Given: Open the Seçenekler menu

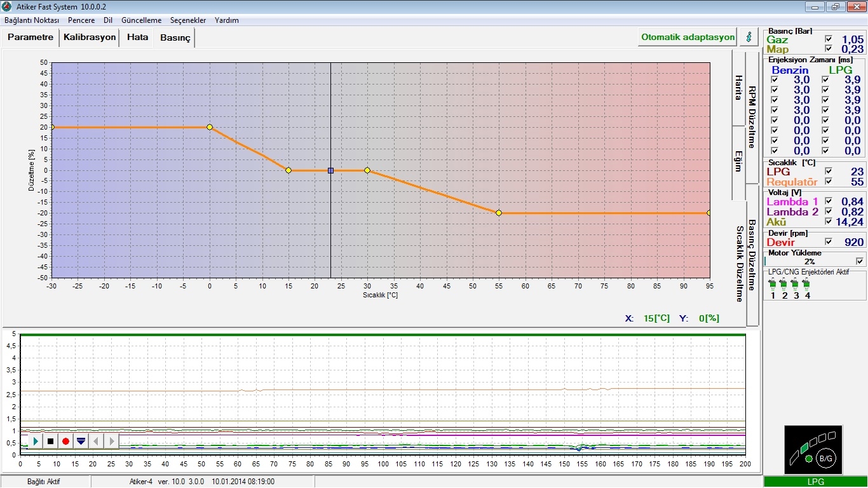Looking at the screenshot, I should [x=188, y=20].
